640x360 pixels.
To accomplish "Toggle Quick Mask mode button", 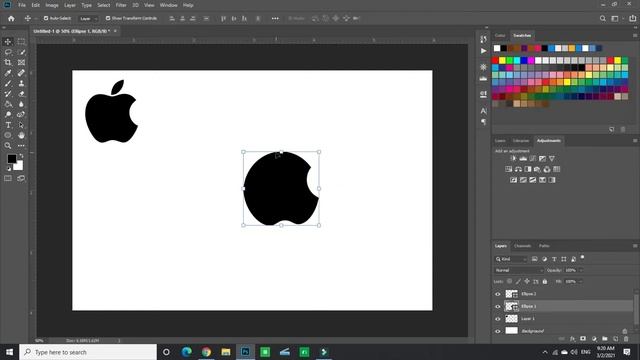I will (8, 178).
